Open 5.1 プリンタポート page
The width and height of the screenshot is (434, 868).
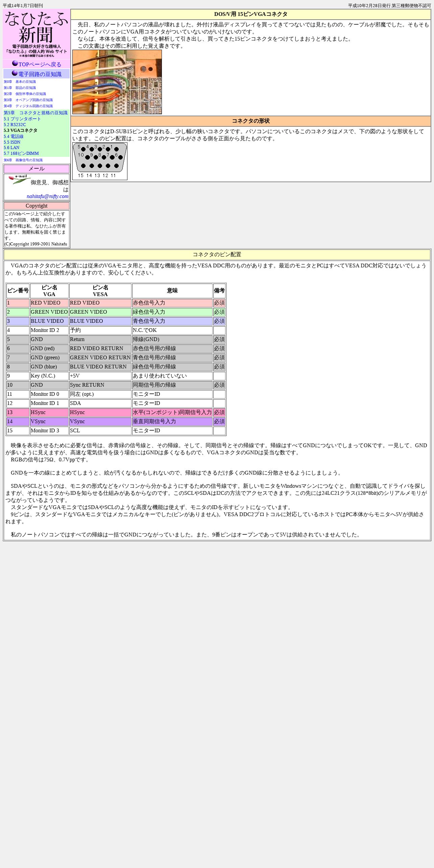click(22, 119)
